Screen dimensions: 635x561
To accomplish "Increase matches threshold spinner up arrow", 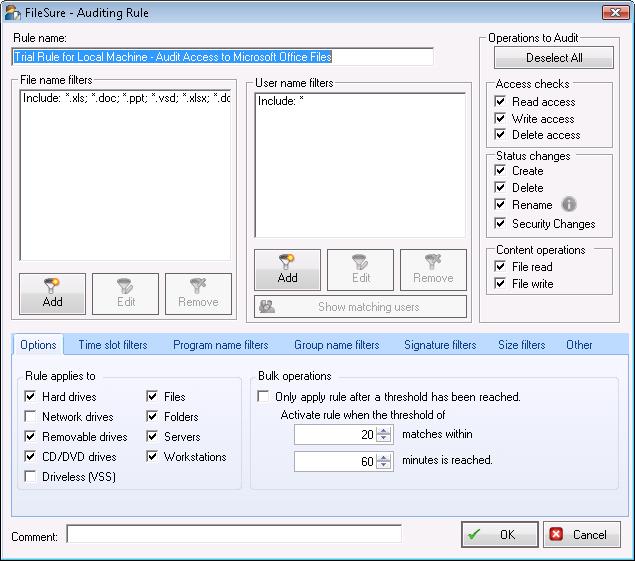I will [384, 431].
